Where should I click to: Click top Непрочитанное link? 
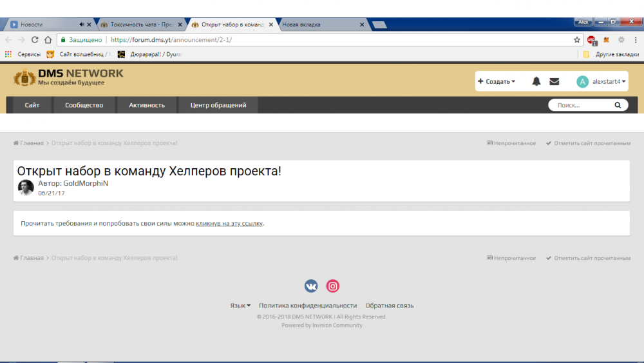pyautogui.click(x=511, y=143)
